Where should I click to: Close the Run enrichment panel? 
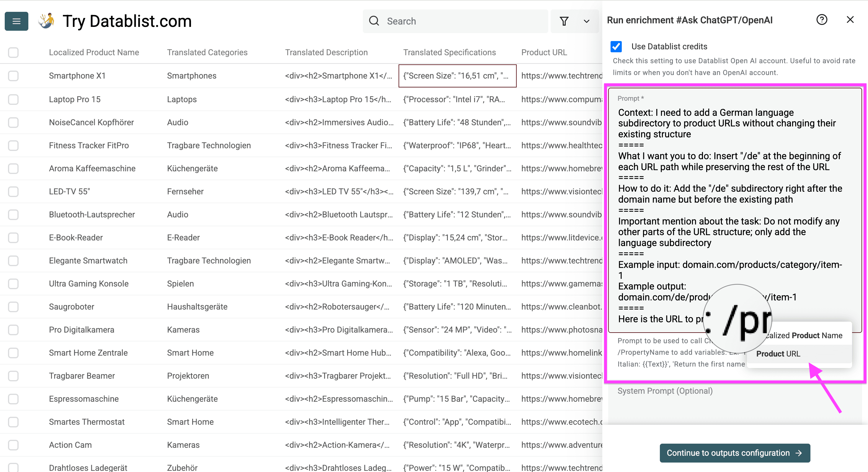coord(851,19)
